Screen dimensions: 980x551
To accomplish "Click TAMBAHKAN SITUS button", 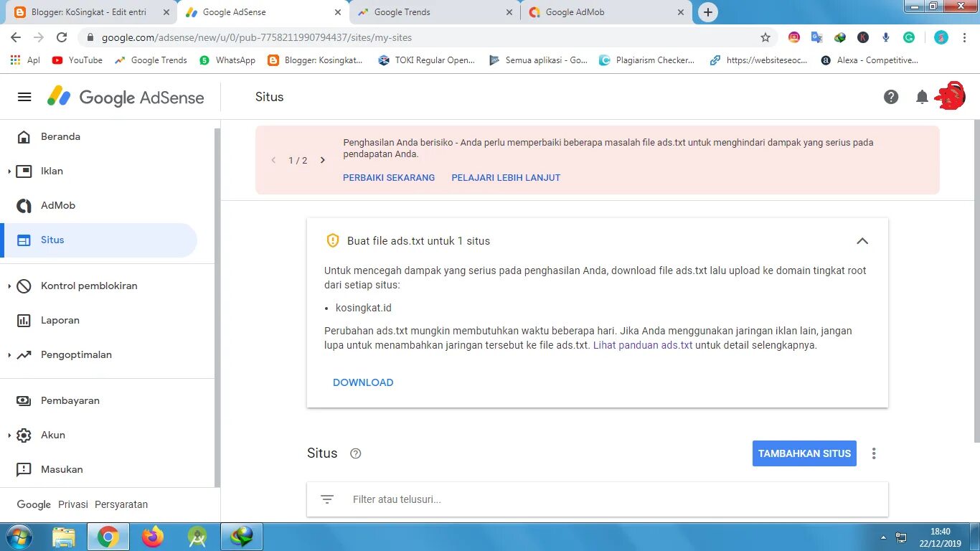I will click(x=804, y=453).
